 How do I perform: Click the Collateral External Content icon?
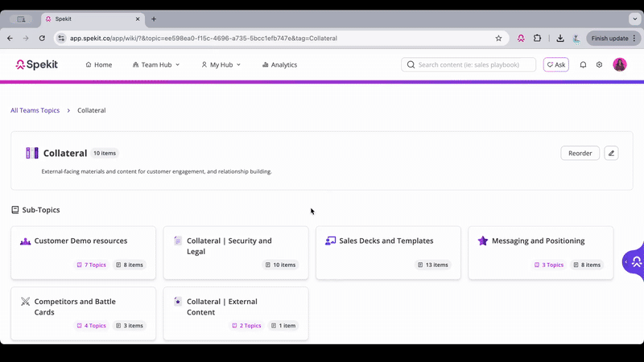178,301
